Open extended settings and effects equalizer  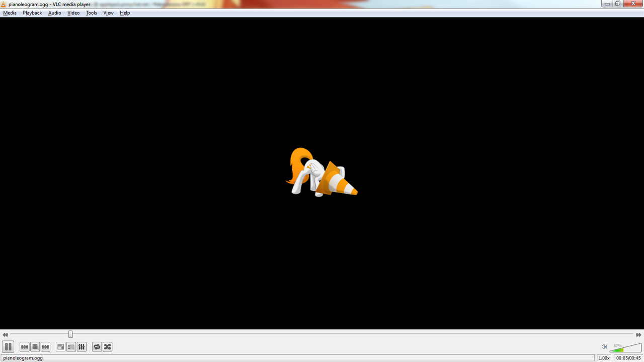[82, 347]
